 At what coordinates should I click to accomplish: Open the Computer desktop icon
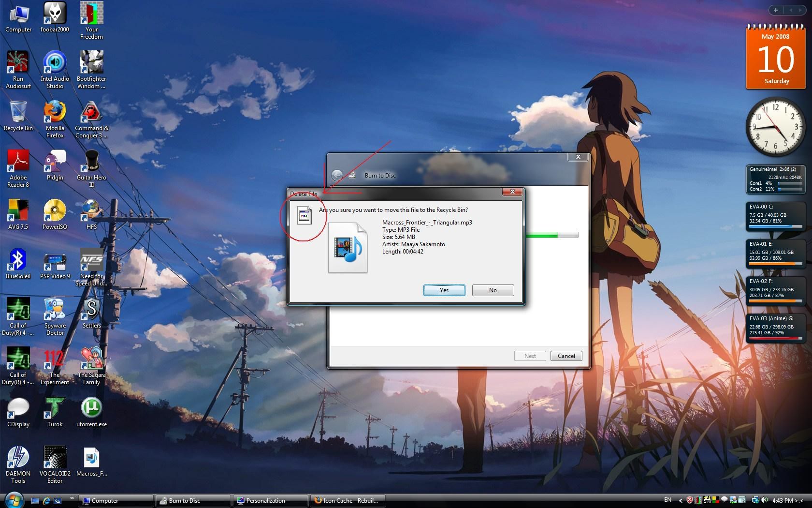pos(18,18)
